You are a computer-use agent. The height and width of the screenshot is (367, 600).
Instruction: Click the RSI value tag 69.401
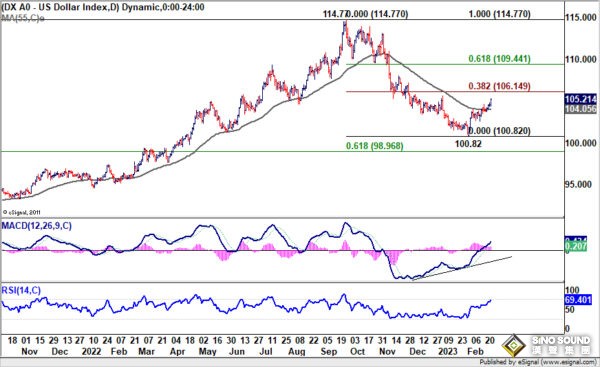(578, 300)
